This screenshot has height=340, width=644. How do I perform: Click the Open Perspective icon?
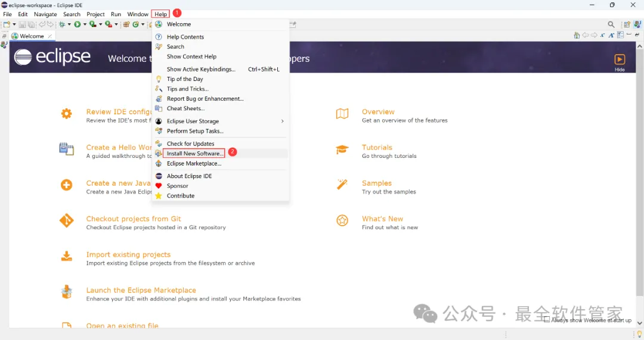coord(627,24)
